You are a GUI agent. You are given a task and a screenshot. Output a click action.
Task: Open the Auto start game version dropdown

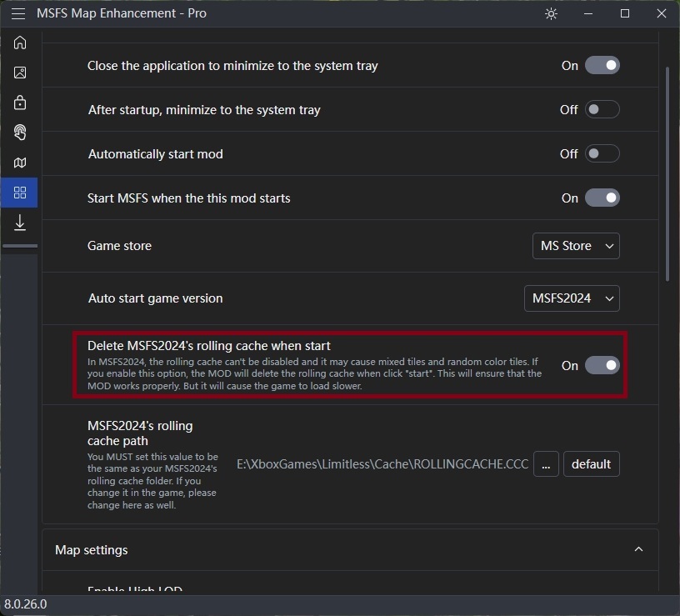tap(572, 298)
